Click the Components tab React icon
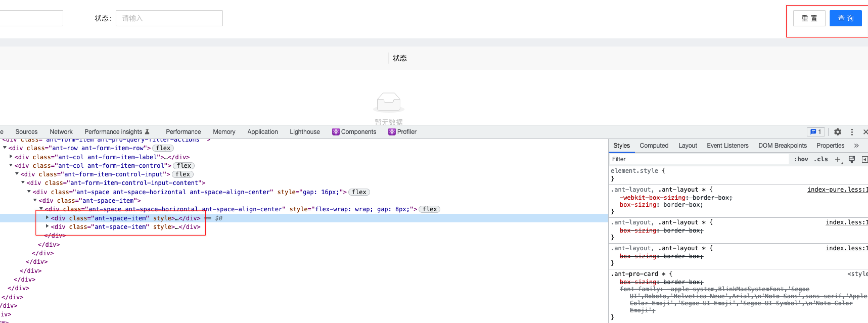 point(336,132)
